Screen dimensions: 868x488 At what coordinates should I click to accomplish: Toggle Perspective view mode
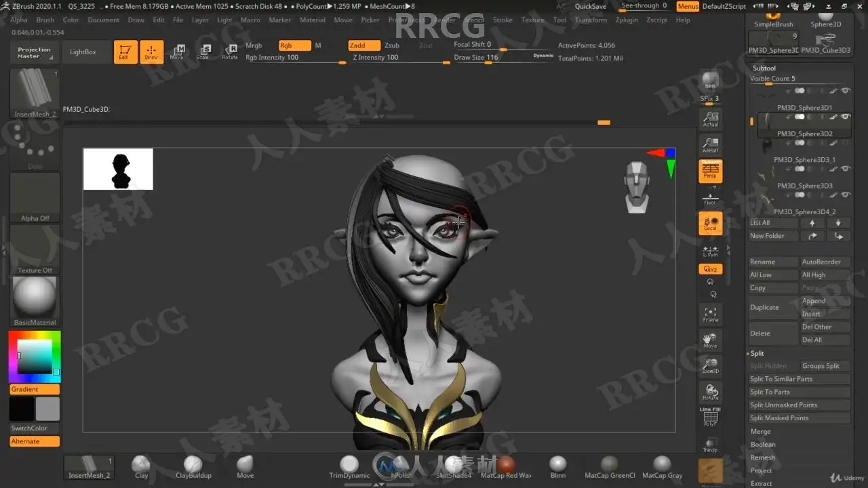click(x=710, y=171)
